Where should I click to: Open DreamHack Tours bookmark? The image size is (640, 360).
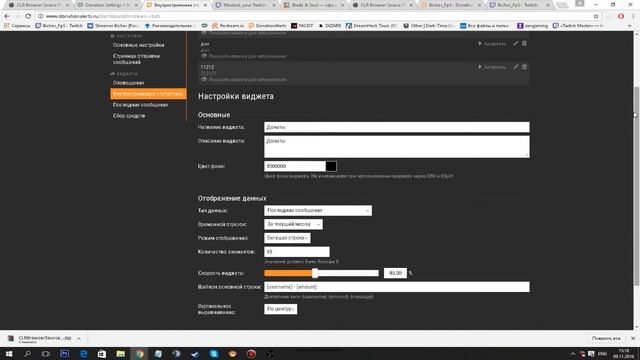click(x=371, y=25)
